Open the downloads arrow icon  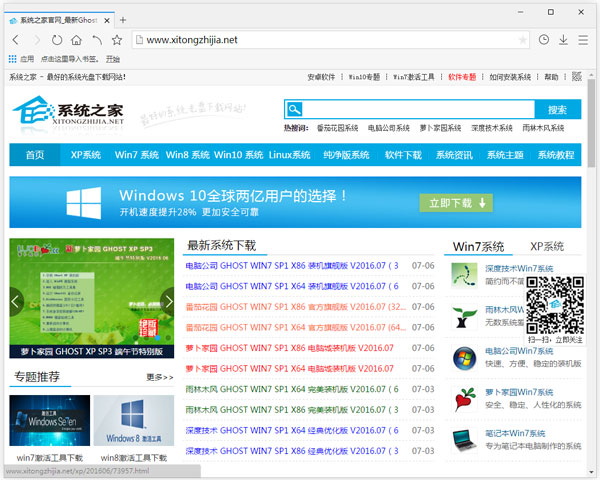point(563,40)
